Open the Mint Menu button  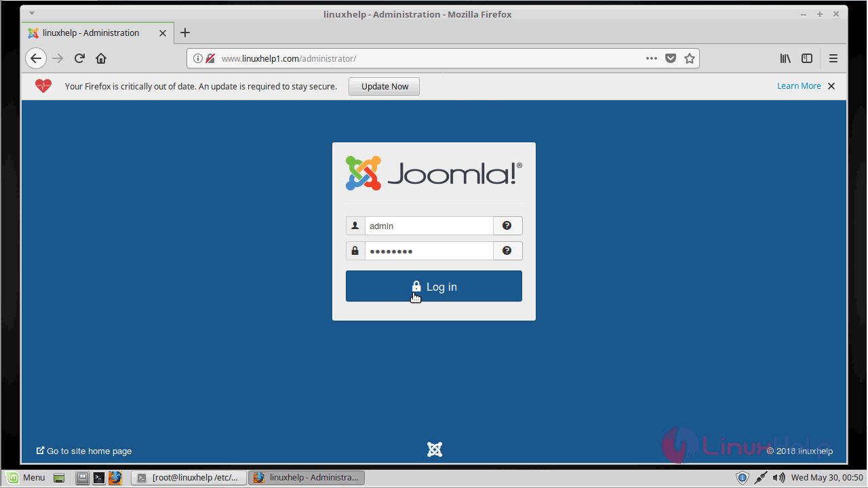pos(26,478)
